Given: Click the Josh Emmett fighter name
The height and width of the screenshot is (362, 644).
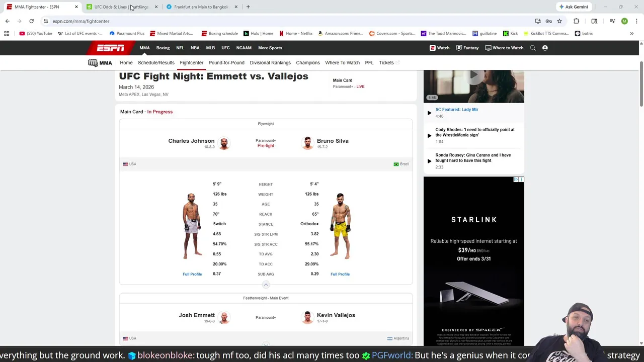Looking at the screenshot, I should coord(197,315).
